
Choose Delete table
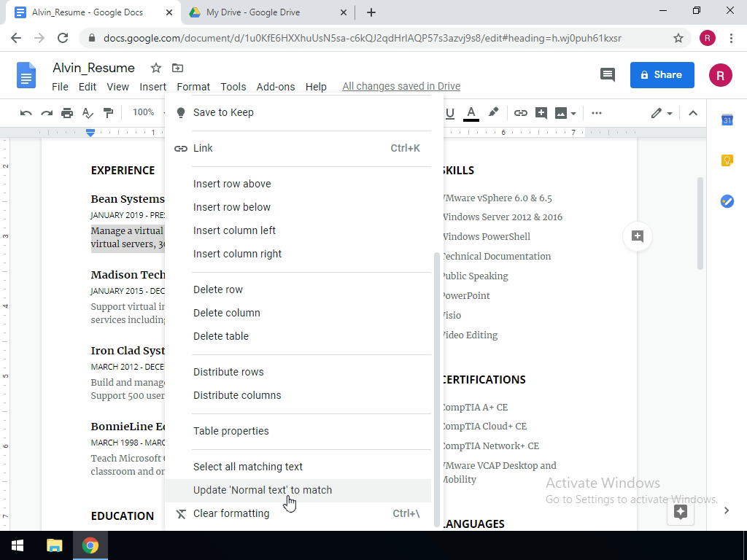(x=298, y=336)
